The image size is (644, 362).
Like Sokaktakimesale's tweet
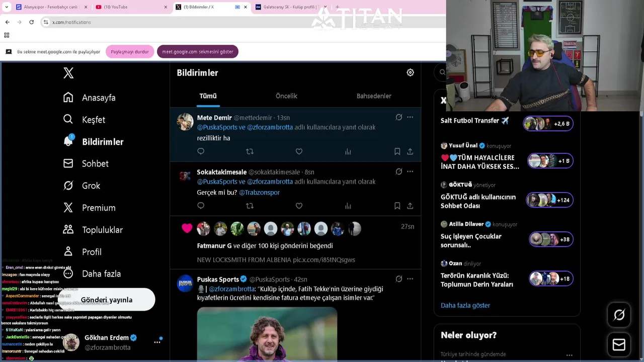point(299,206)
